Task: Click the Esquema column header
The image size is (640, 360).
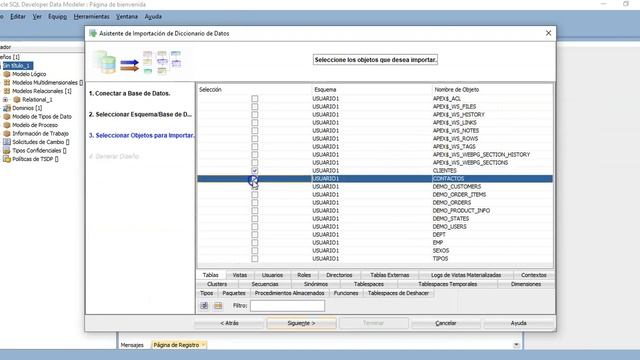Action: (371, 89)
